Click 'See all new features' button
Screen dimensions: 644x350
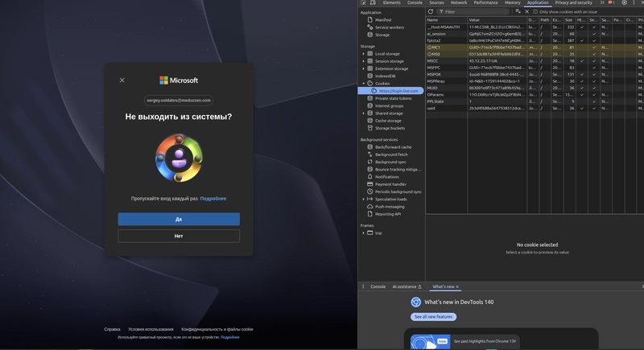pyautogui.click(x=433, y=317)
